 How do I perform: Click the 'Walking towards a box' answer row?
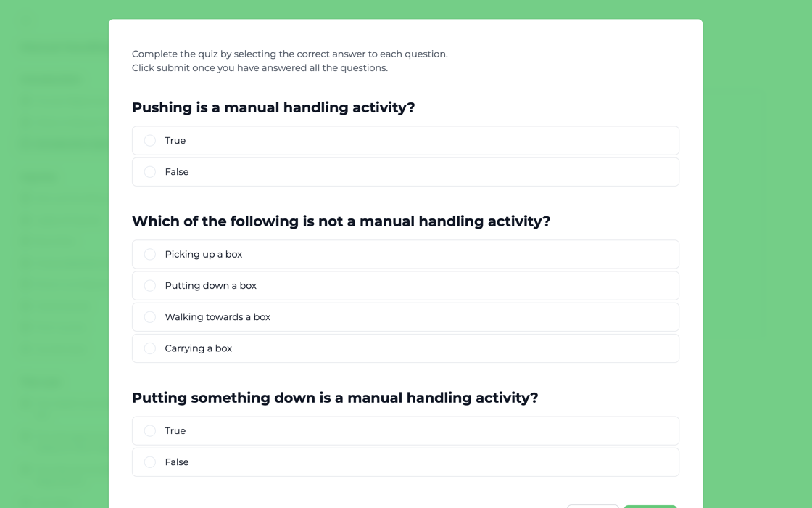[x=405, y=316]
